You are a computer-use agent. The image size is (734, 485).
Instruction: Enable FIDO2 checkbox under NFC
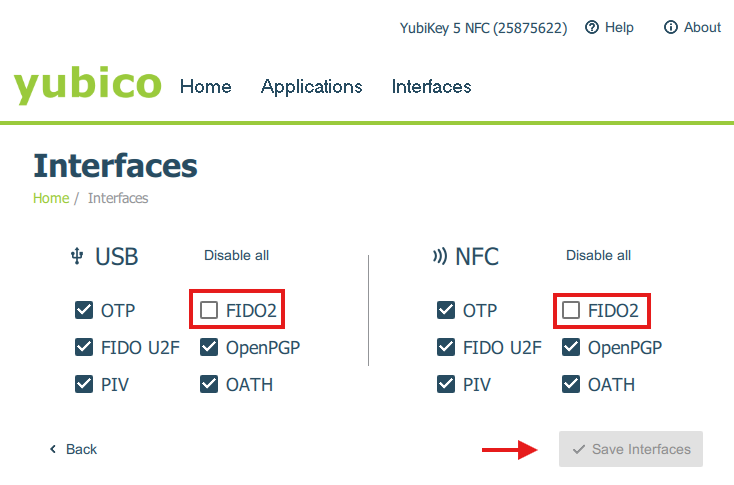(x=571, y=310)
